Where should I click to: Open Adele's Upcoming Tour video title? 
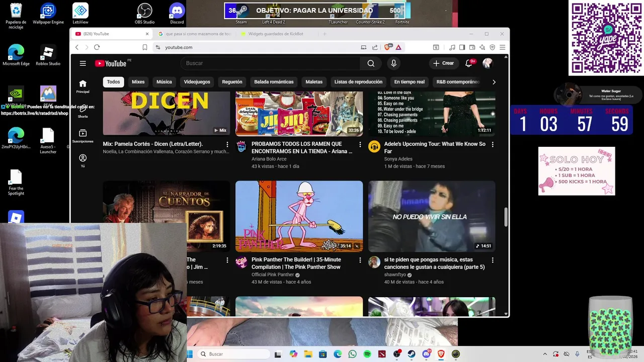tap(435, 148)
